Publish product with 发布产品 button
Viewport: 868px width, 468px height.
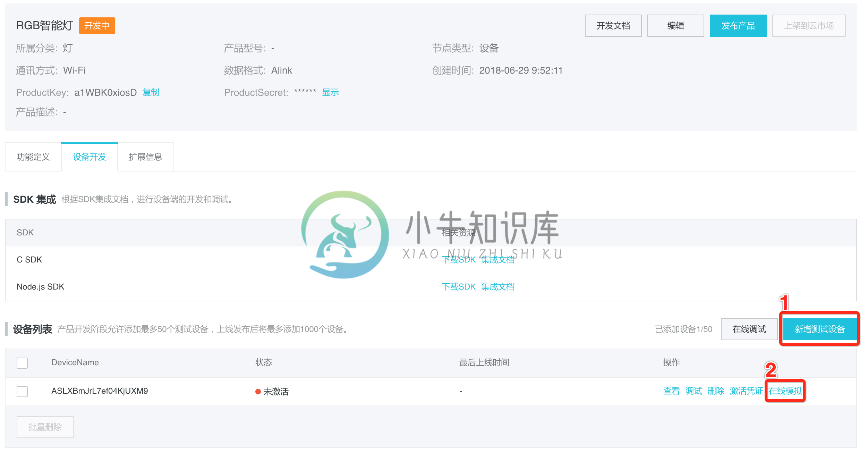pyautogui.click(x=738, y=26)
